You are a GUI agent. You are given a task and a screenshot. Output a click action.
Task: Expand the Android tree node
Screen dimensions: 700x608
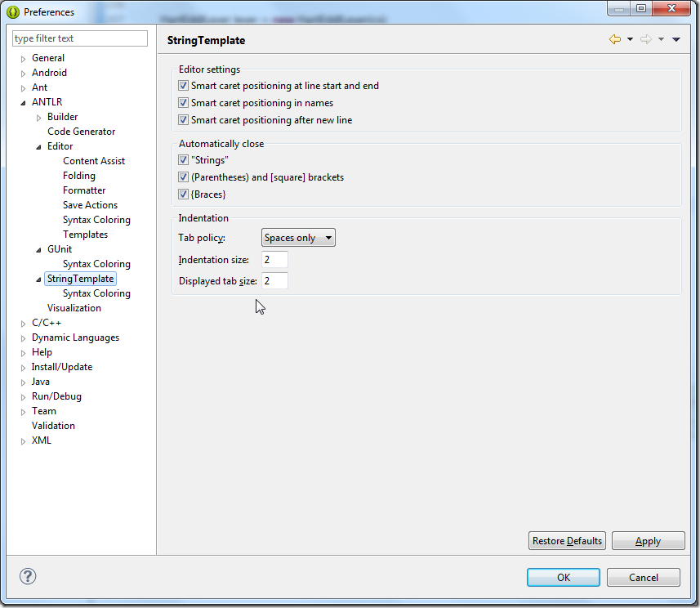coord(23,74)
